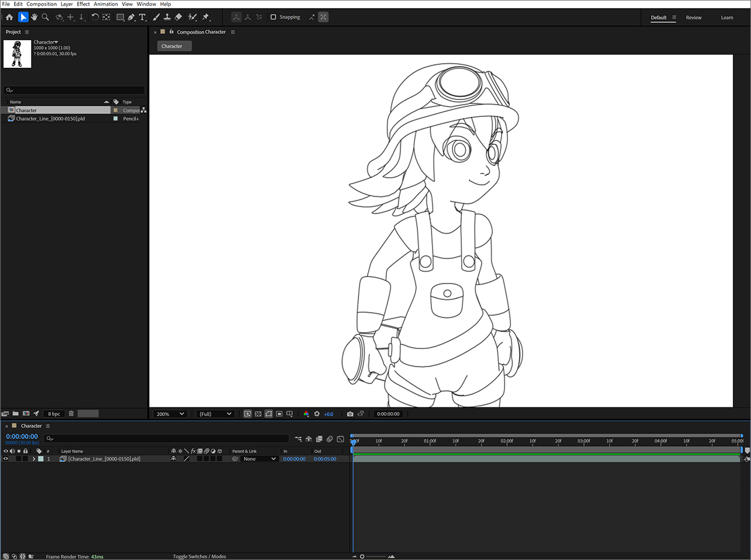Open the Layer menu
Image resolution: width=751 pixels, height=560 pixels.
pos(67,4)
